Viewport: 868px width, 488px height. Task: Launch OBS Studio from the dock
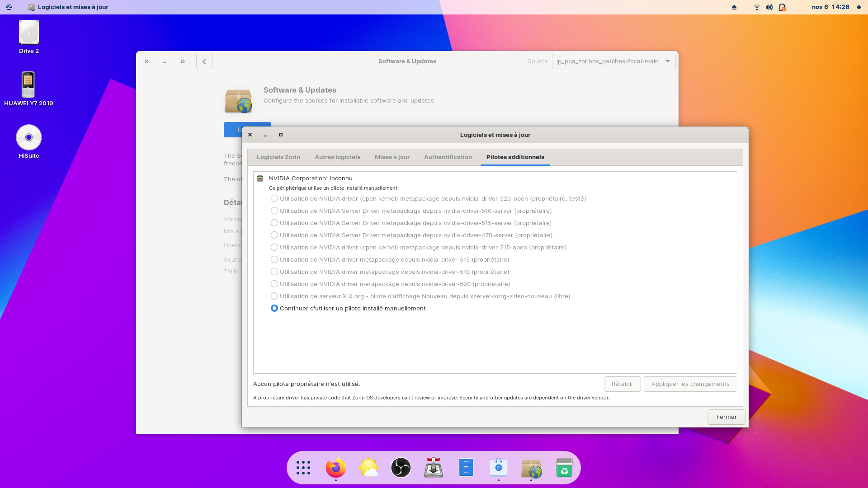point(401,468)
